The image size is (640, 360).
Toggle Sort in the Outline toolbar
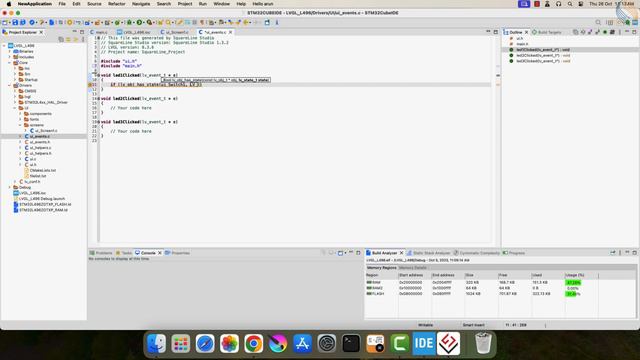point(583,32)
